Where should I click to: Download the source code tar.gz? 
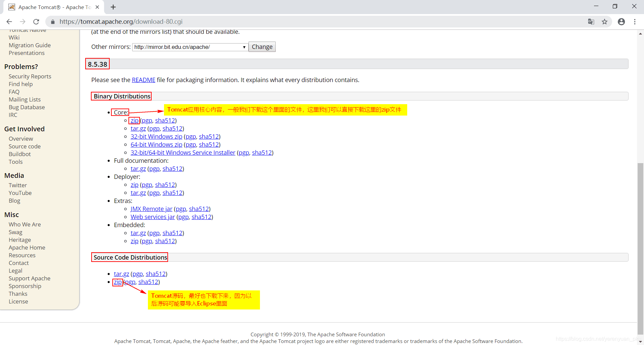[121, 274]
